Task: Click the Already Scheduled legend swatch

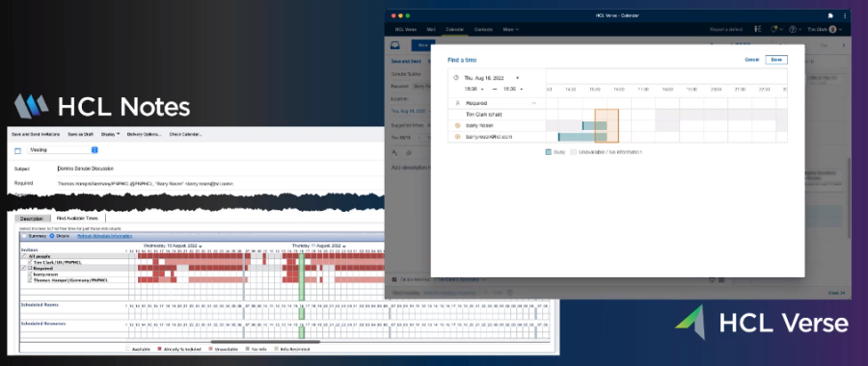Action: point(160,350)
